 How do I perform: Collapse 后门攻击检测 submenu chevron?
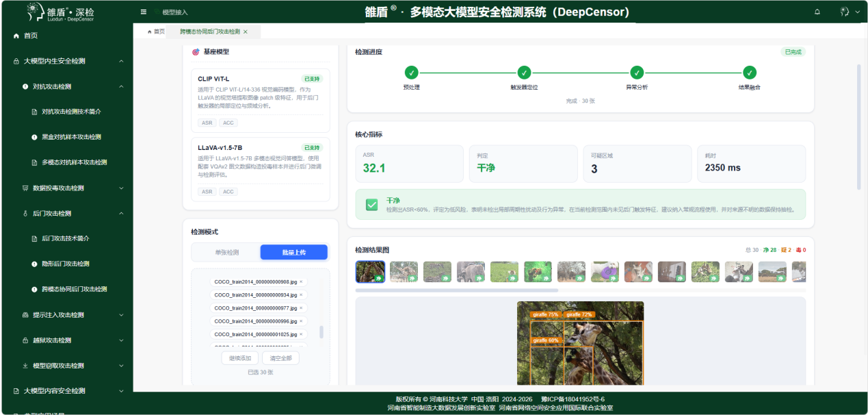coord(121,213)
